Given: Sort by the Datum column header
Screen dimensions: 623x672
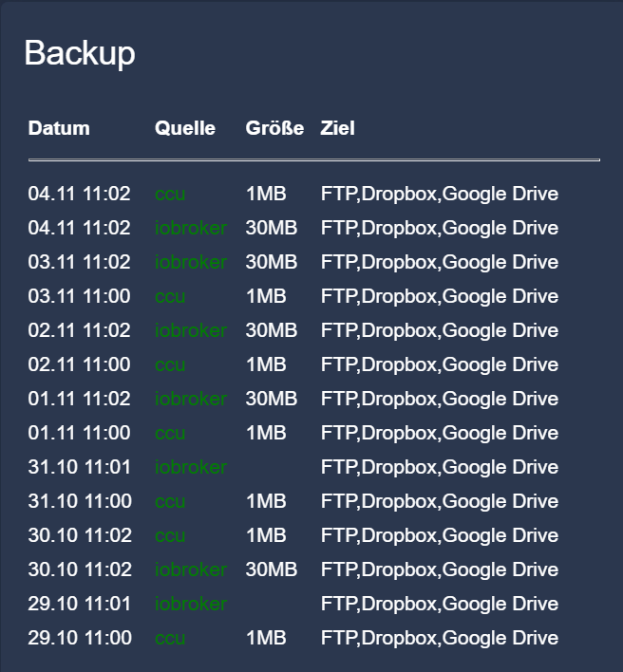Looking at the screenshot, I should tap(59, 128).
